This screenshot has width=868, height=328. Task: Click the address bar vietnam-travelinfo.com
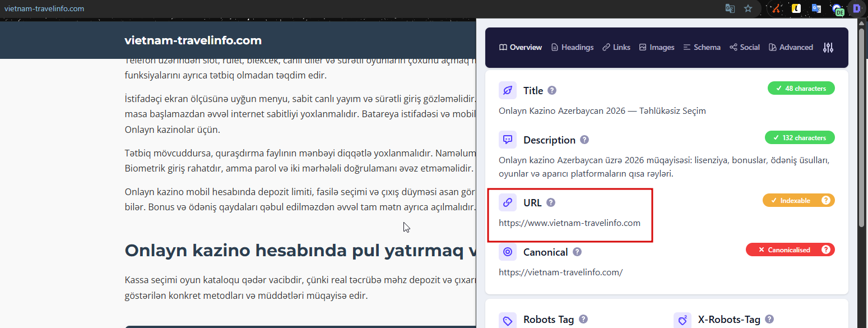click(44, 8)
